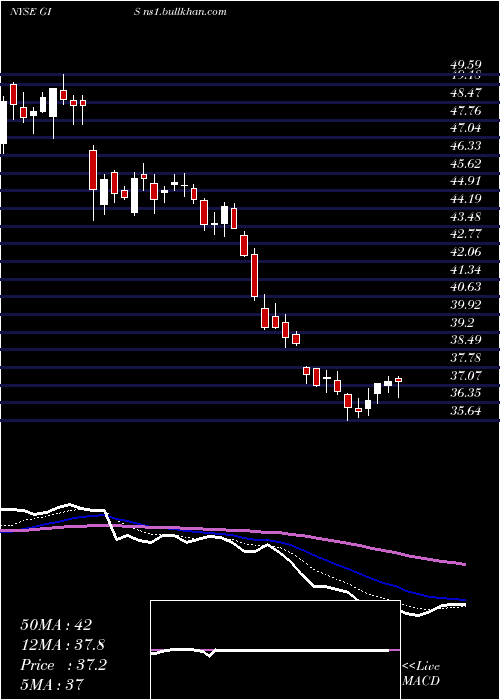500x700 pixels.
Task: Click the 37.07 price axis label
Action: 466,376
